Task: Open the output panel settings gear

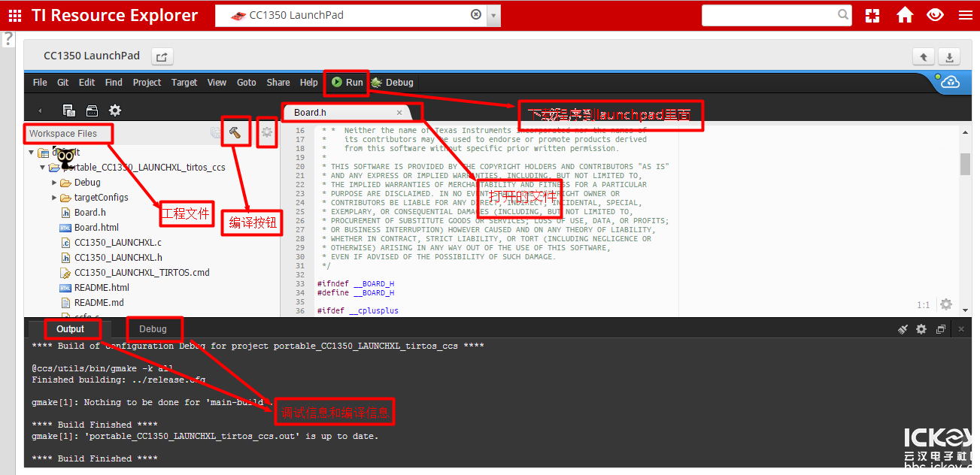Action: point(921,329)
